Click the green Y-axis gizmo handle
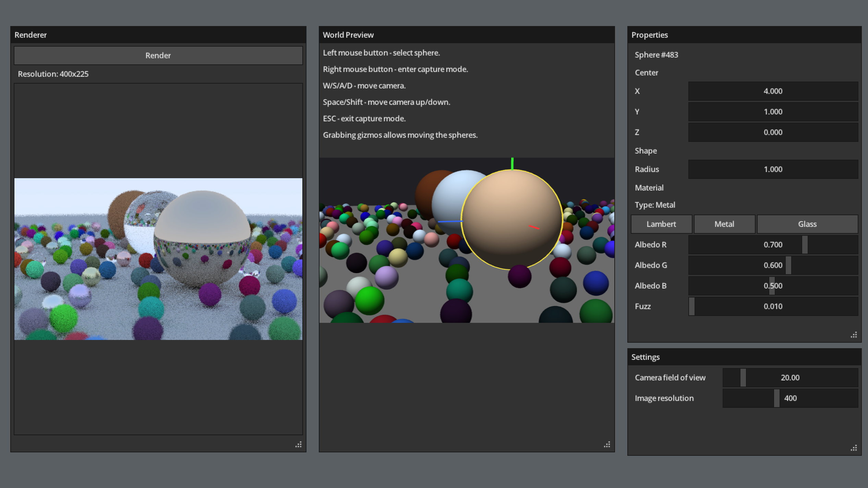Screen dimensions: 868x488 pos(512,163)
